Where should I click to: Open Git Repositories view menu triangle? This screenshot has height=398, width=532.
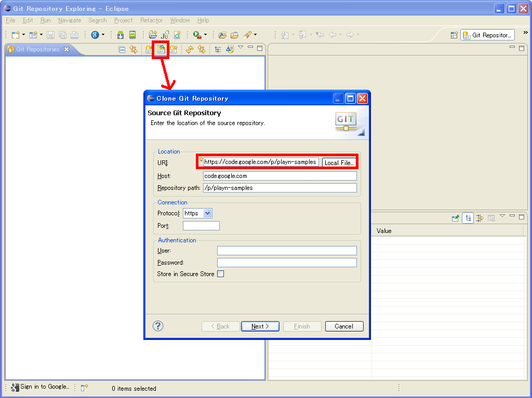pyautogui.click(x=241, y=47)
